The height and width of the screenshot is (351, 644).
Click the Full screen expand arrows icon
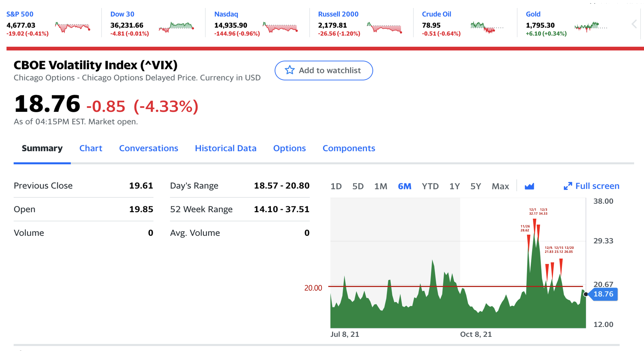pyautogui.click(x=568, y=186)
